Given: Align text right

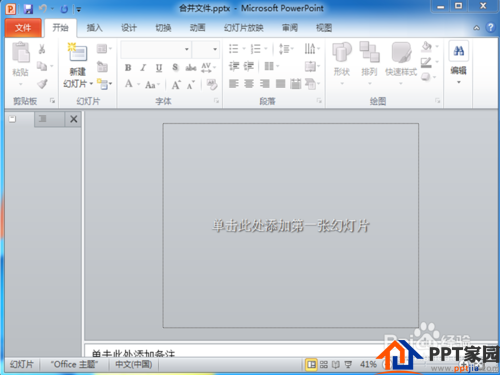Looking at the screenshot, I should coord(265,84).
